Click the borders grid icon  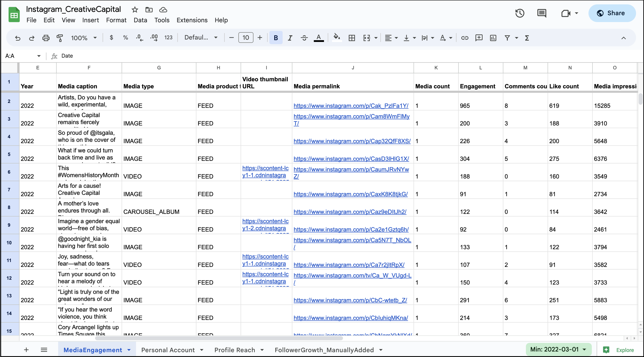coord(352,38)
